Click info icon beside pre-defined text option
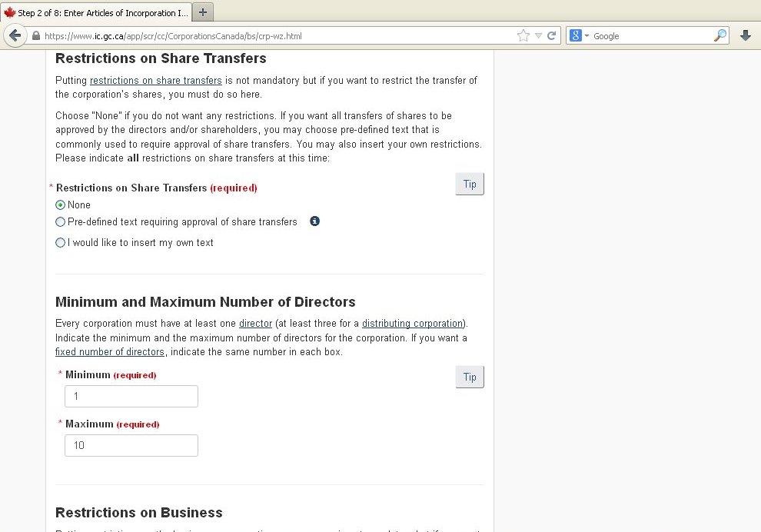The image size is (761, 532). click(x=314, y=221)
